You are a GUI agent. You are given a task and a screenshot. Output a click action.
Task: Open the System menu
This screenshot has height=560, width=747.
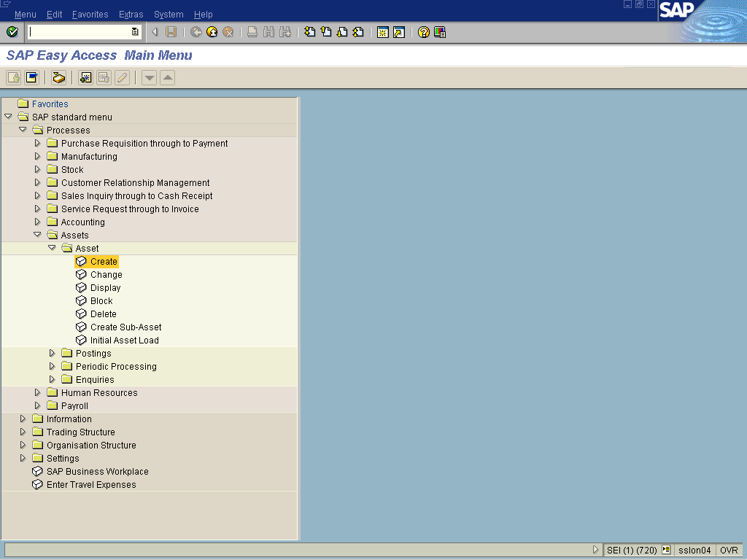click(169, 15)
